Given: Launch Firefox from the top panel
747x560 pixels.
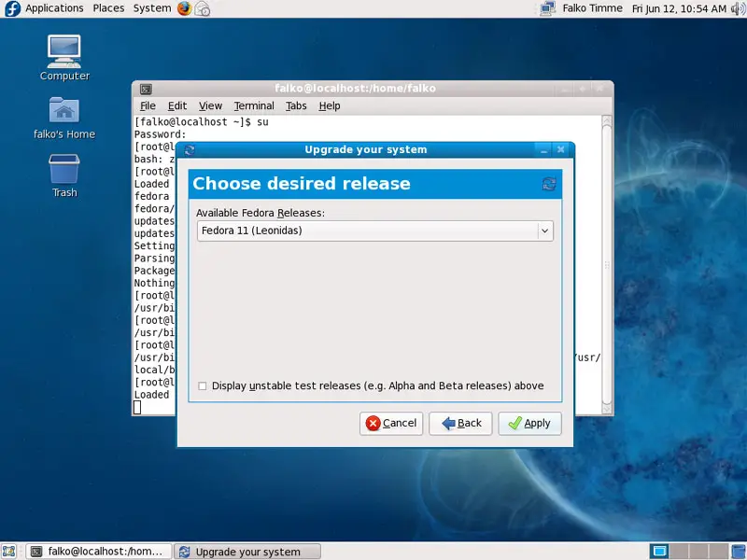Looking at the screenshot, I should (x=184, y=8).
